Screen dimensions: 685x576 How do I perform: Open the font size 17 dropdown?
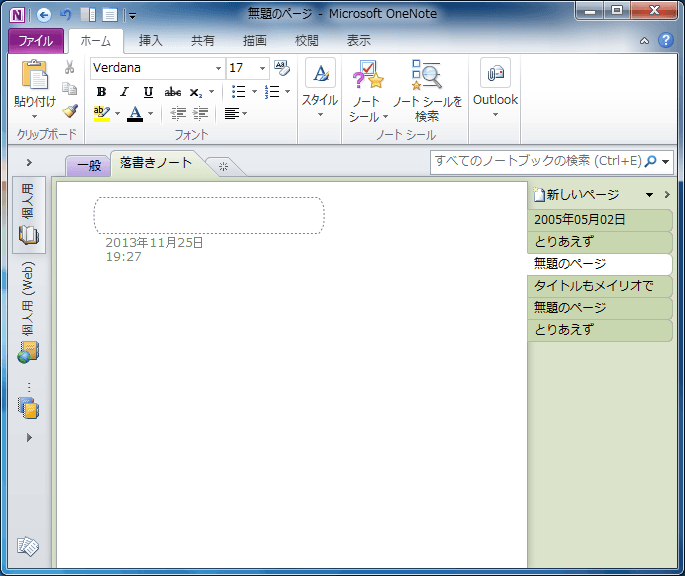click(262, 68)
